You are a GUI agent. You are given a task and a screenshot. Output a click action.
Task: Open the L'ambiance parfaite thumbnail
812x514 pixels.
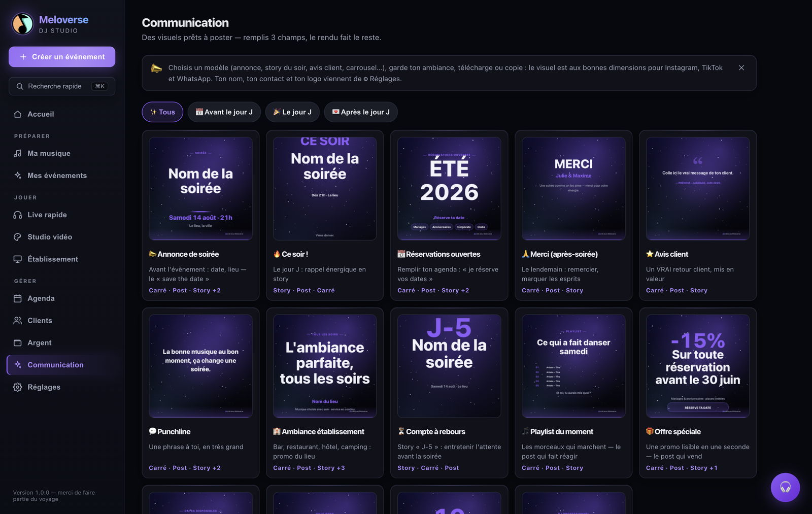tap(325, 366)
